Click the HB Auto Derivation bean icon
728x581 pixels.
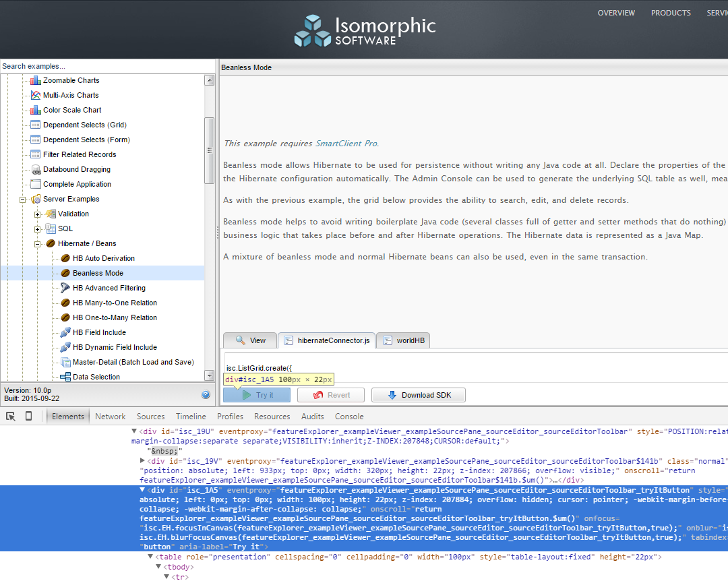[x=65, y=259]
